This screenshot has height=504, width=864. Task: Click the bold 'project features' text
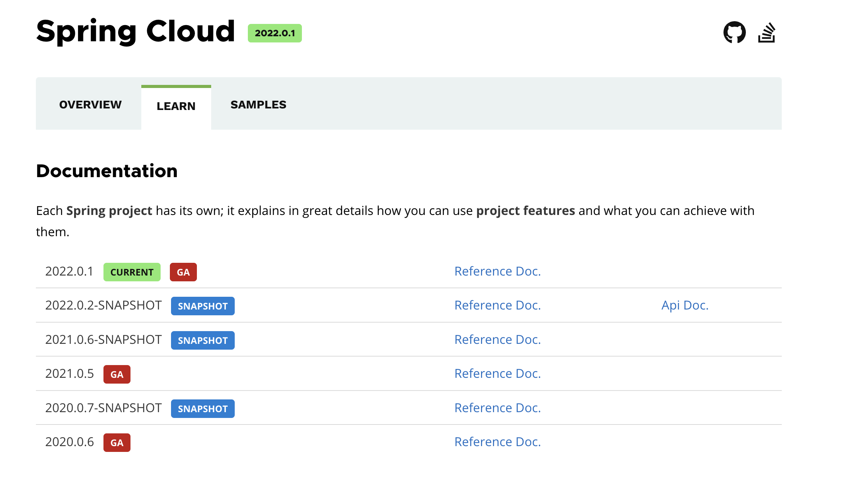point(525,211)
